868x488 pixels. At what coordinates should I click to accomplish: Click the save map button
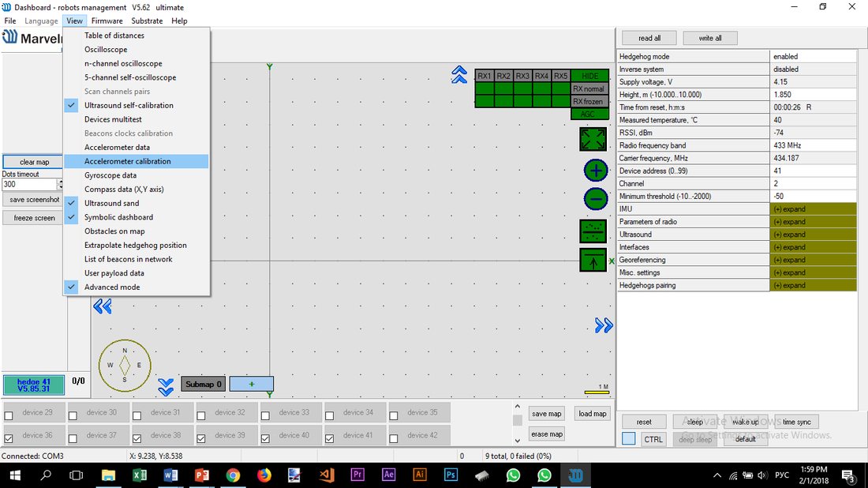[x=546, y=414]
